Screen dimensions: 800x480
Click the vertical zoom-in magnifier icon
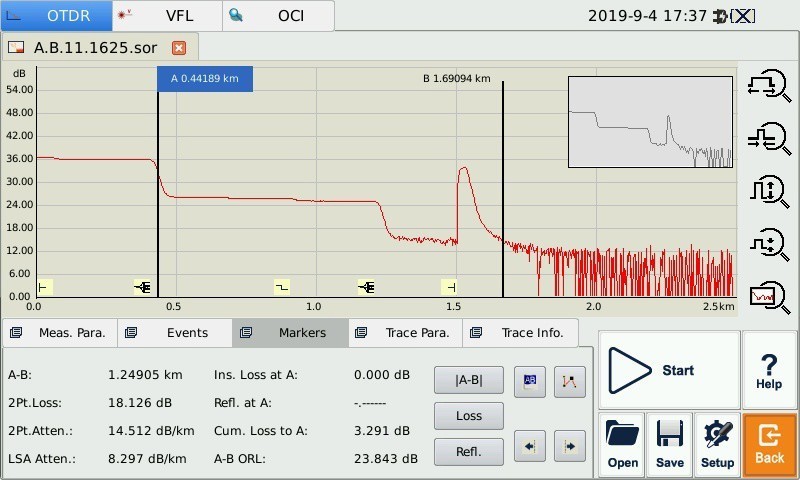(x=768, y=190)
